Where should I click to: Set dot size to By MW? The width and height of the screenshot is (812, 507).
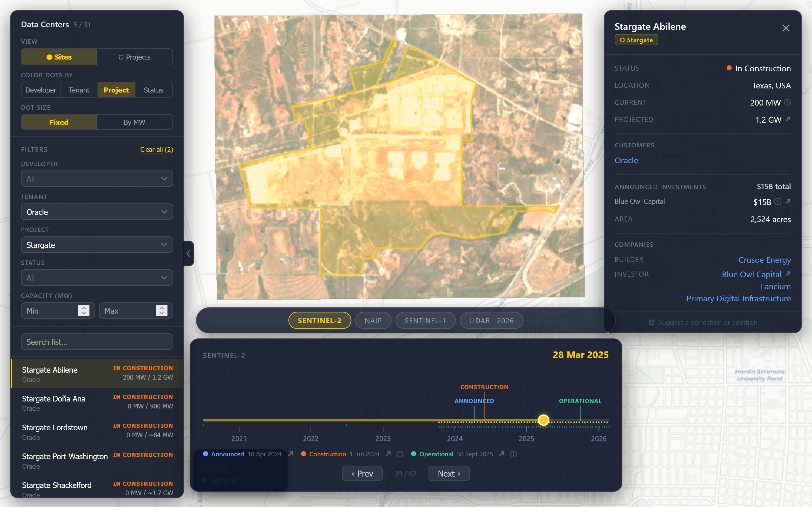point(135,122)
